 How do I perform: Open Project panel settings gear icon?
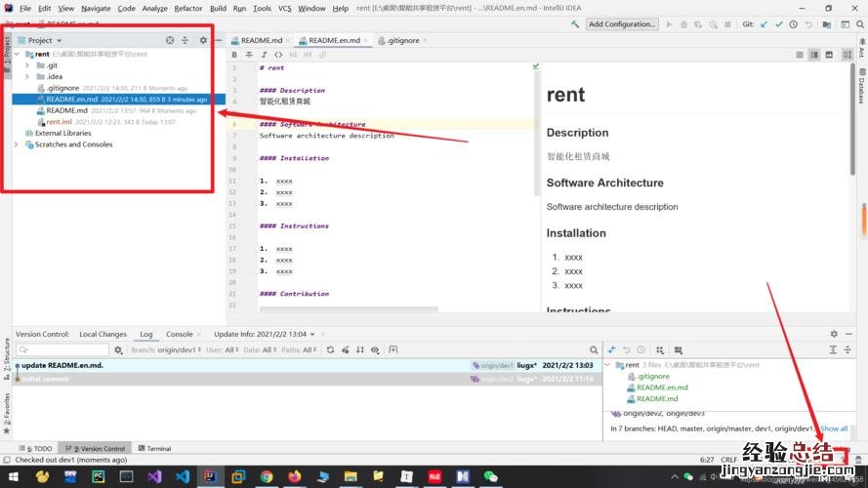203,40
